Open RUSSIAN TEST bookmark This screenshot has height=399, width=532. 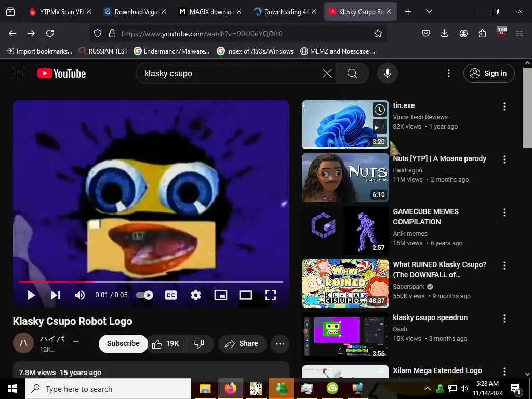[103, 51]
